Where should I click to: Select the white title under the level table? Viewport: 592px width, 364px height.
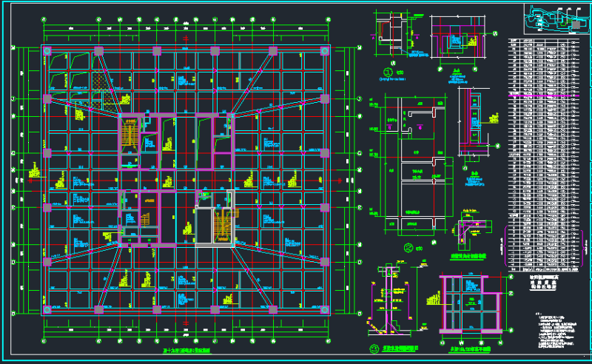544,282
